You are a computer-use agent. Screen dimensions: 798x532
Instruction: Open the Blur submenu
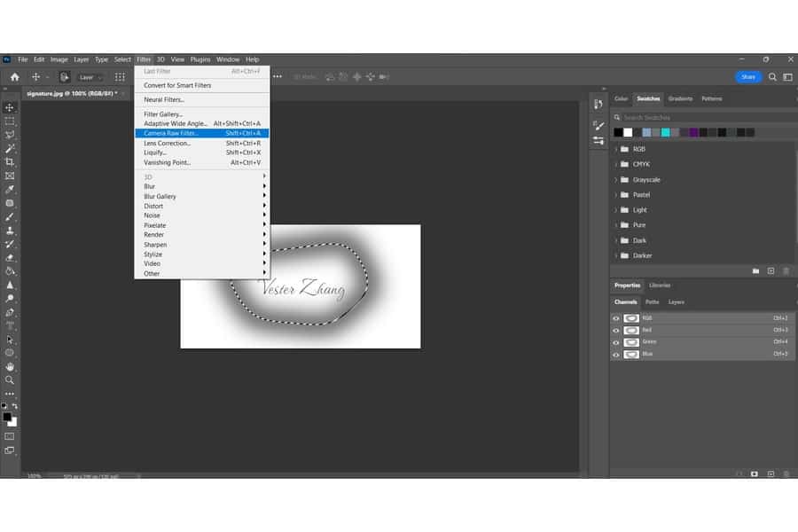coord(202,186)
